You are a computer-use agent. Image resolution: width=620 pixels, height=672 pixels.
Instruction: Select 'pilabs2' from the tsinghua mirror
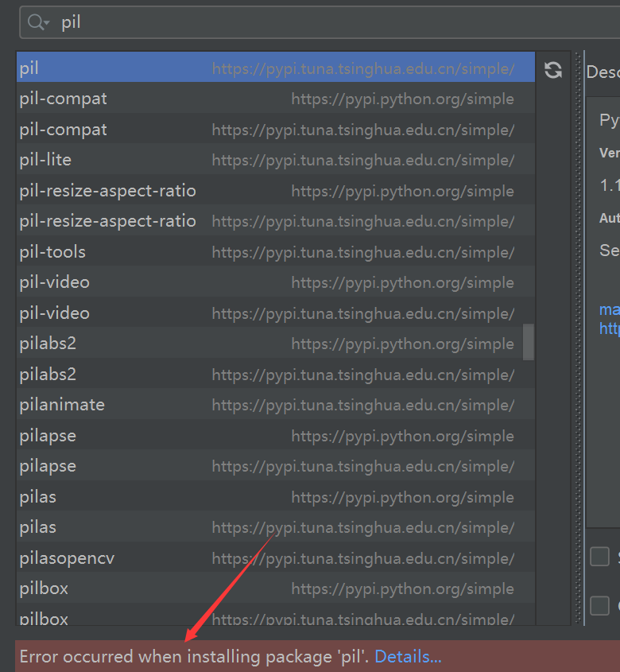pyautogui.click(x=276, y=374)
